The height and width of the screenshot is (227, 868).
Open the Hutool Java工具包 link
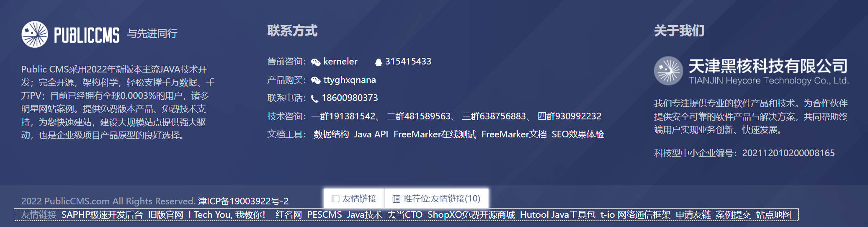tap(558, 215)
